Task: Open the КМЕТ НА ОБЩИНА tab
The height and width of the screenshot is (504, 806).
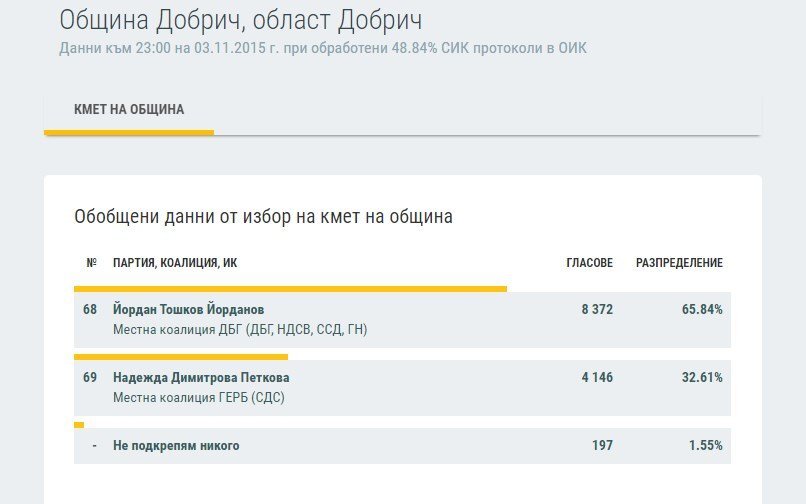Action: click(129, 110)
